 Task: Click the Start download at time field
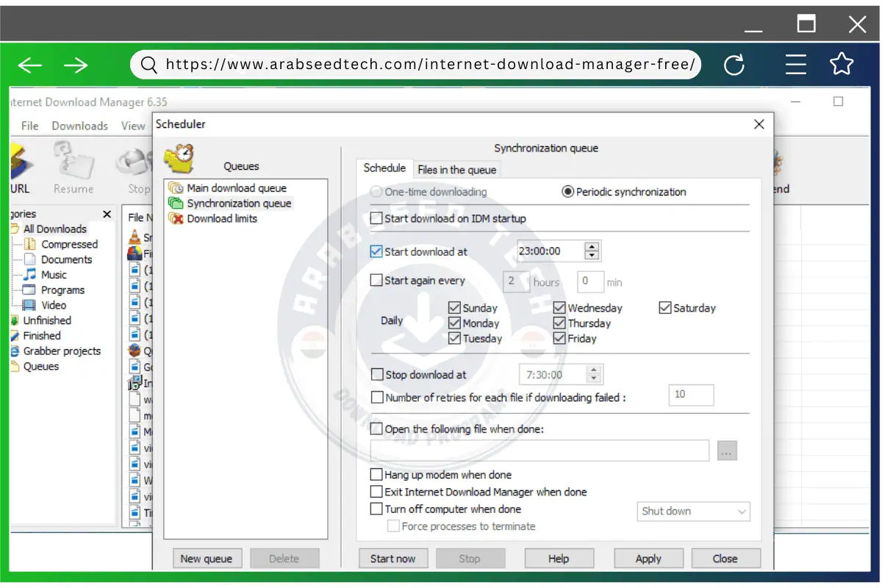548,251
